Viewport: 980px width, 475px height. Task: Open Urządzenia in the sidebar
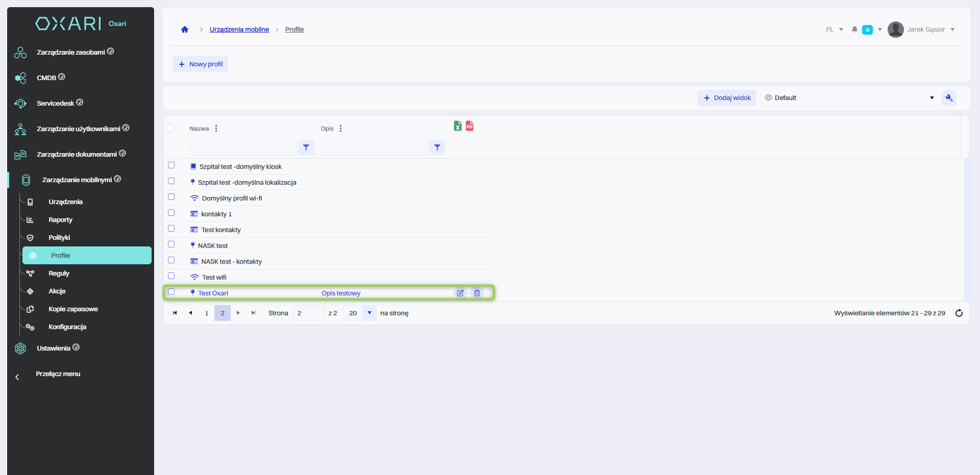coord(65,202)
